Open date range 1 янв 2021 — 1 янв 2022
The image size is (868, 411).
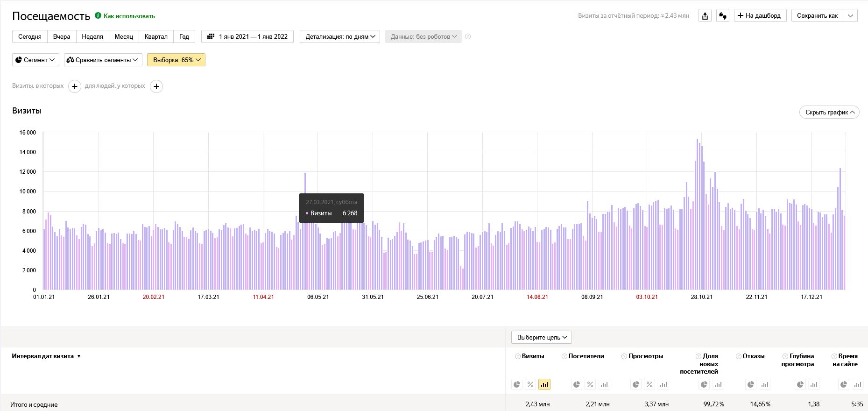[247, 36]
